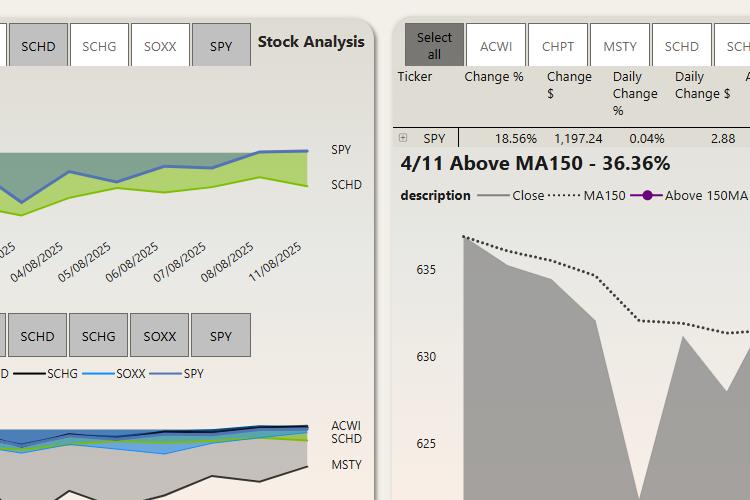Click the MSTY series label of the lower chart
750x500 pixels.
tap(346, 464)
